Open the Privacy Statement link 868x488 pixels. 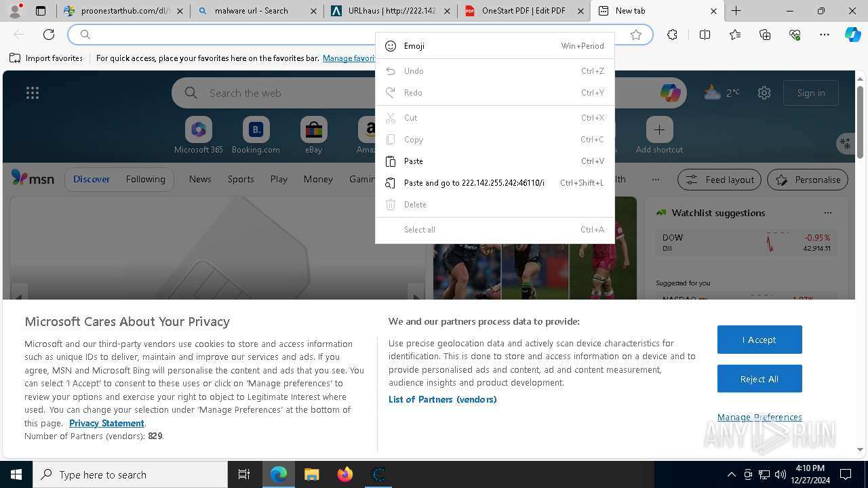pos(106,423)
